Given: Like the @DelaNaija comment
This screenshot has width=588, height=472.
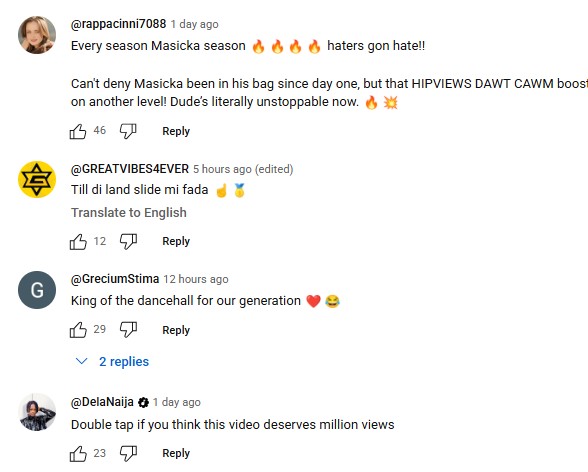Looking at the screenshot, I should coord(78,453).
